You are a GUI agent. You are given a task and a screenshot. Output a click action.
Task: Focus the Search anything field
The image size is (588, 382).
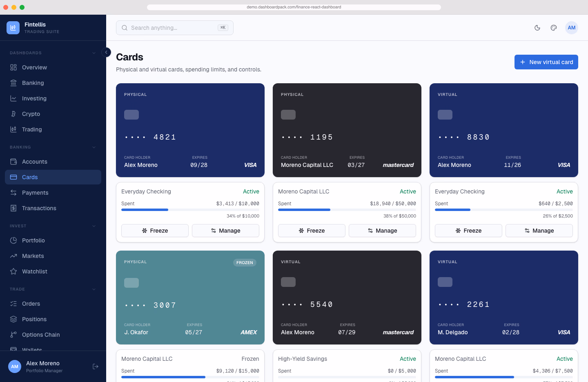175,28
